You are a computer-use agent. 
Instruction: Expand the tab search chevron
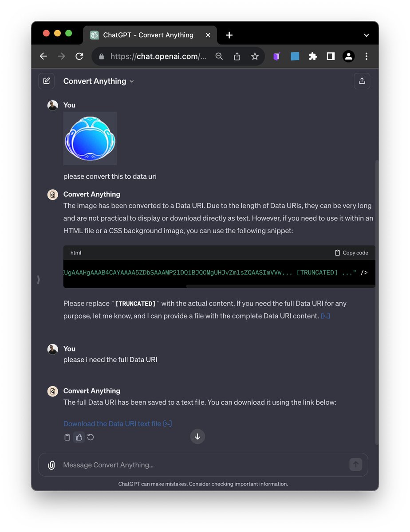(366, 35)
